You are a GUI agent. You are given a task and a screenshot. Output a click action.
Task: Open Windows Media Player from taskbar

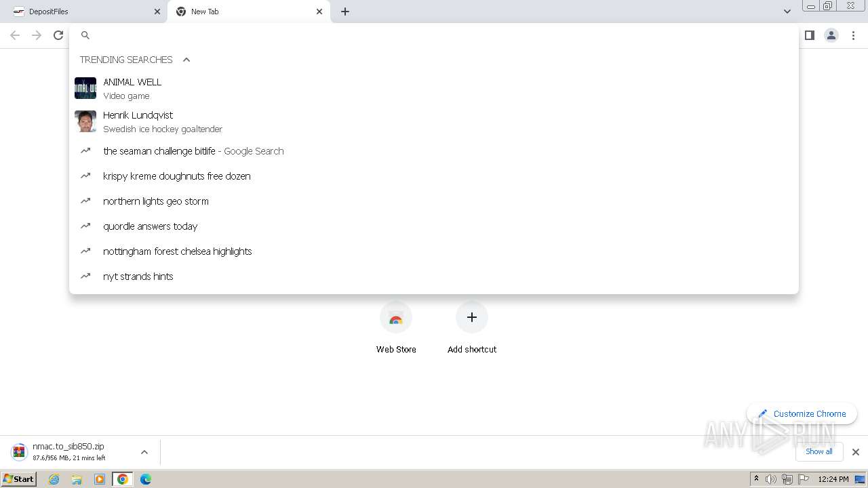[100, 479]
